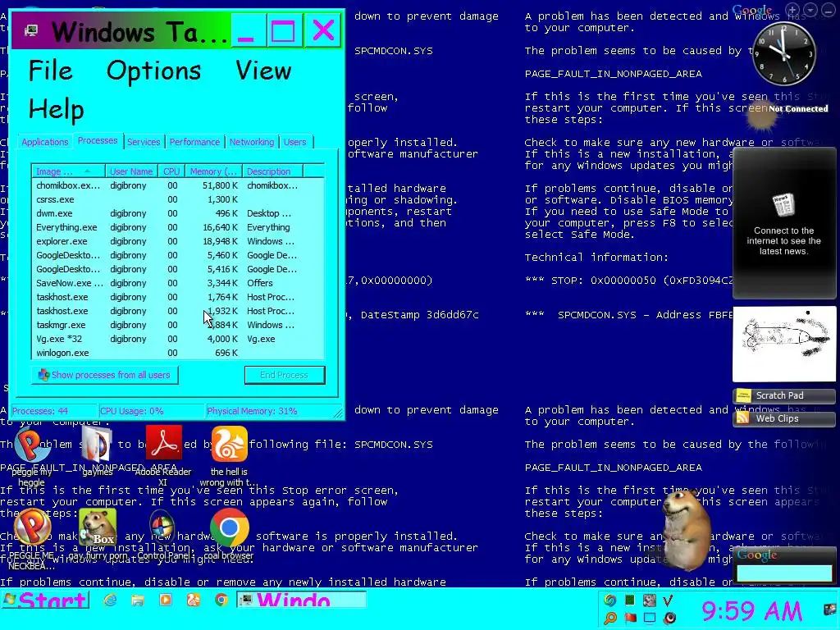Viewport: 840px width, 630px height.
Task: Select the Everything.exe process row
Action: 178,227
